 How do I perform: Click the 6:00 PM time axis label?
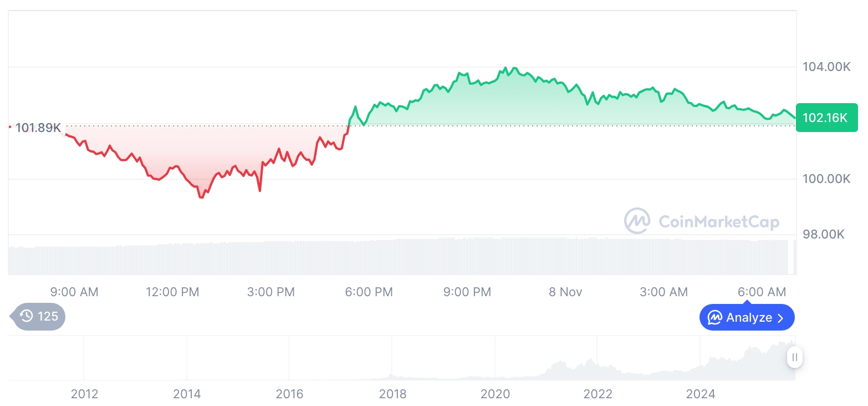(x=369, y=292)
